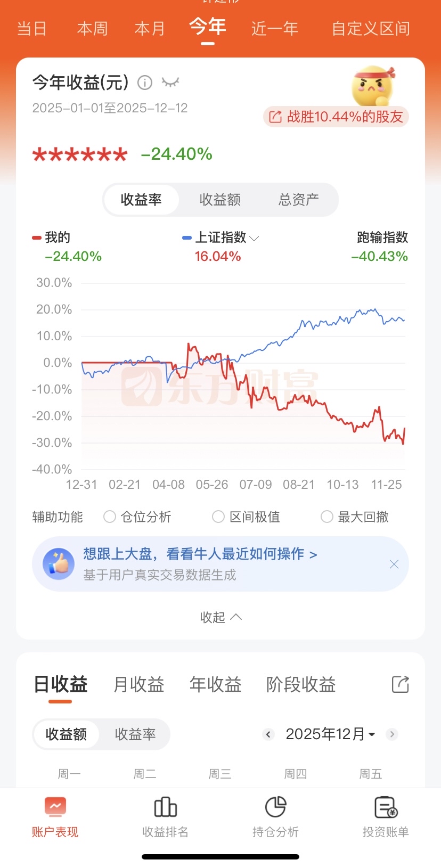441x868 pixels.
Task: Collapse the chart with 收起
Action: tap(220, 617)
